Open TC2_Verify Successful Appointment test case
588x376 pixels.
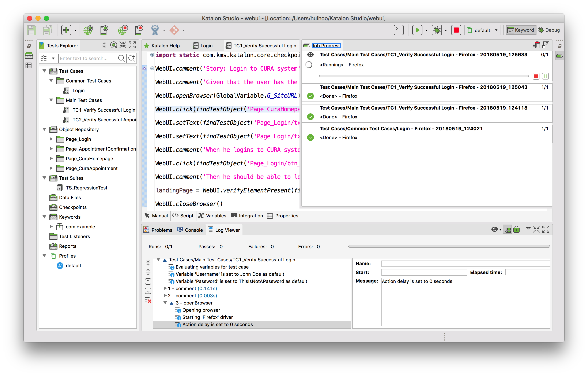tap(104, 119)
